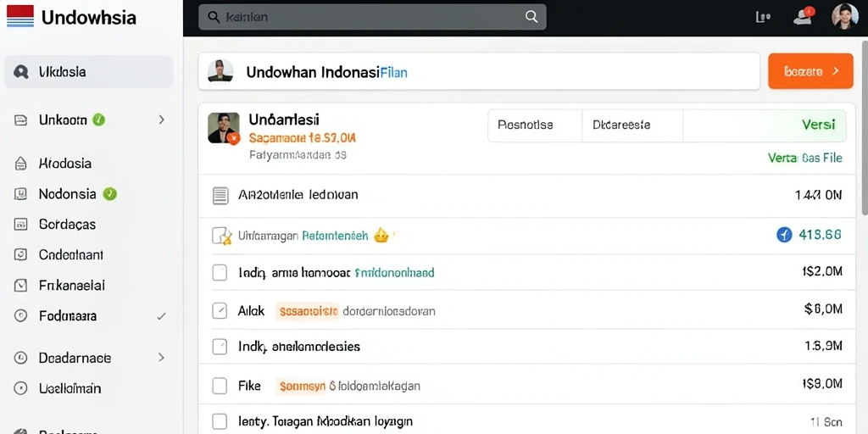Image resolution: width=868 pixels, height=434 pixels.
Task: Click the value 1$9,0M in Fike row
Action: click(822, 384)
